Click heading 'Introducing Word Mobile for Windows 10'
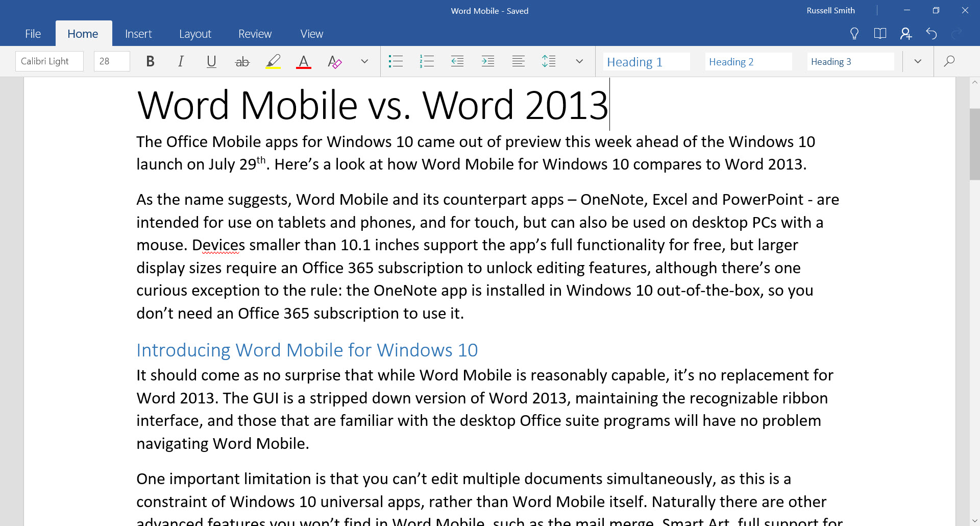The image size is (980, 526). pyautogui.click(x=307, y=350)
